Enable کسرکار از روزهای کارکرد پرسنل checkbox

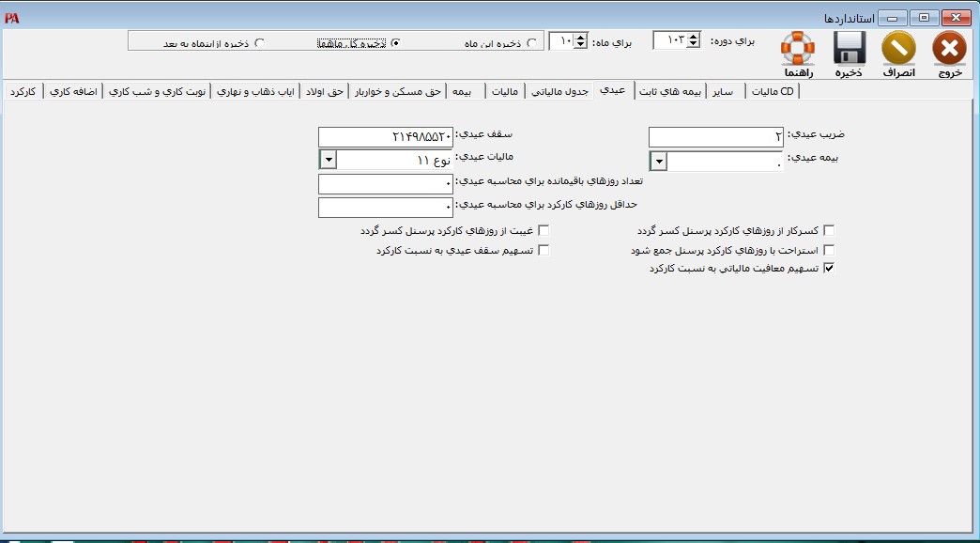828,230
